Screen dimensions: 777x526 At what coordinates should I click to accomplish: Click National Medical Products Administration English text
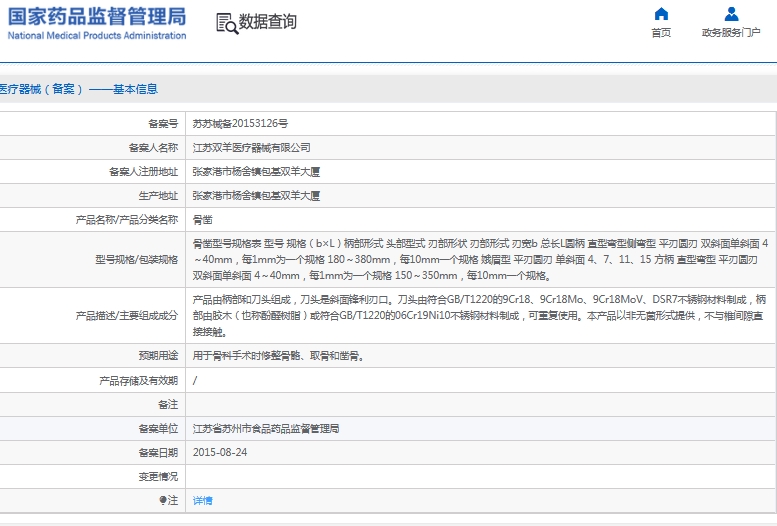pos(97,36)
